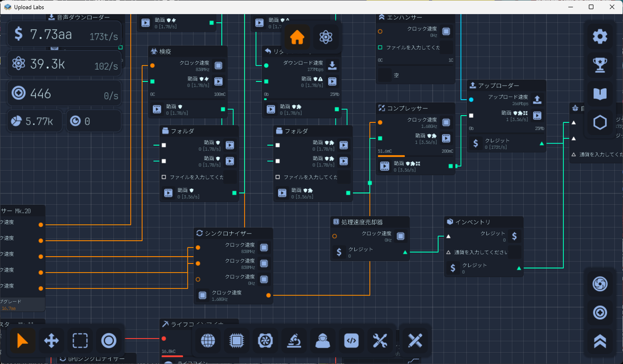Click the 39.3k research points counter
The height and width of the screenshot is (364, 623).
pos(64,64)
